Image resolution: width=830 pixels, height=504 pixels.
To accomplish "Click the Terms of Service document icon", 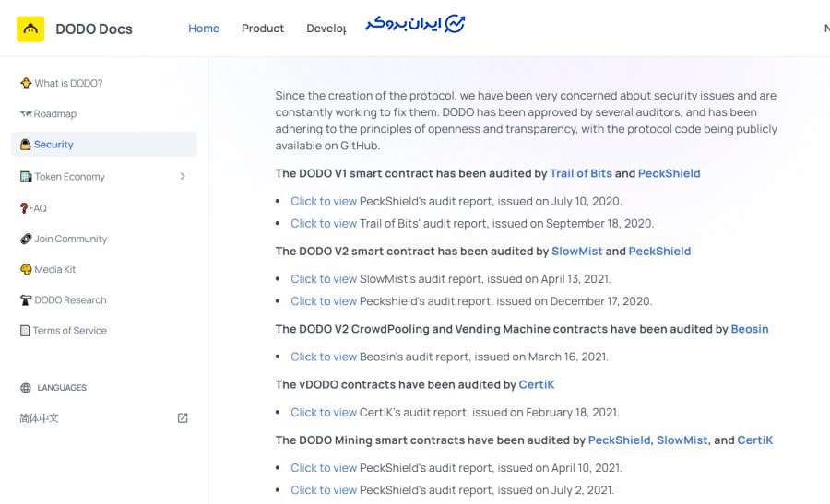I will pos(25,331).
